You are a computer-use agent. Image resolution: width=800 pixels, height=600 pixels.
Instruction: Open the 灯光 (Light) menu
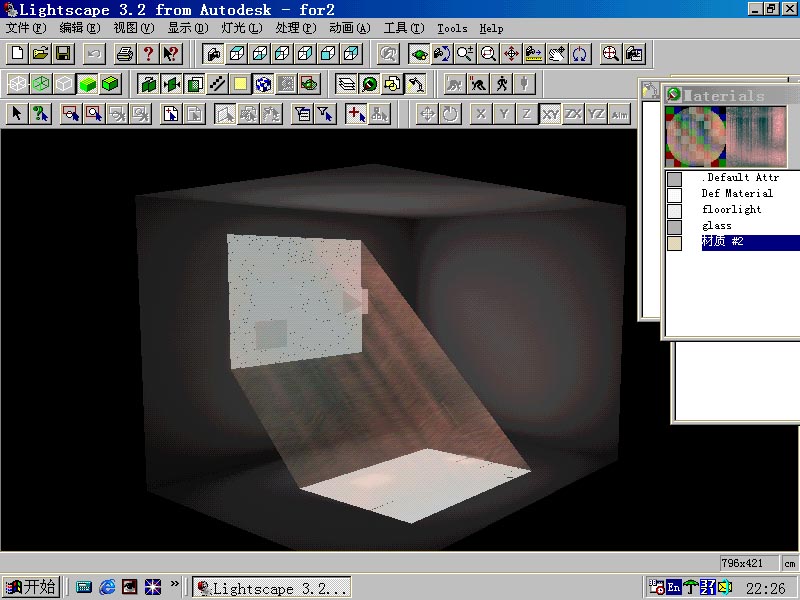[x=240, y=28]
